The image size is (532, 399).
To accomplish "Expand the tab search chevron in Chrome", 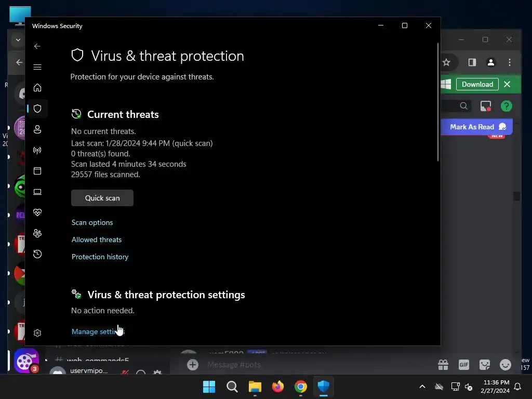I will pos(18,39).
